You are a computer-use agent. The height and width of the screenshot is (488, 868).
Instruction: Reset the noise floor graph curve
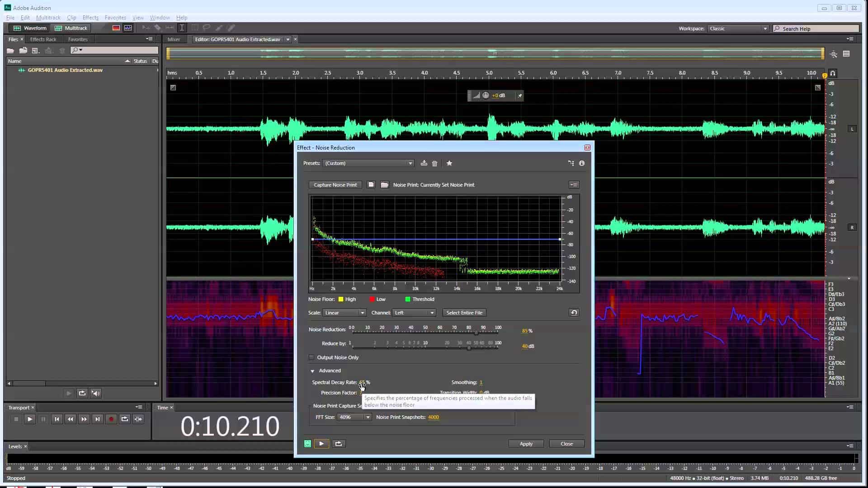pos(574,313)
